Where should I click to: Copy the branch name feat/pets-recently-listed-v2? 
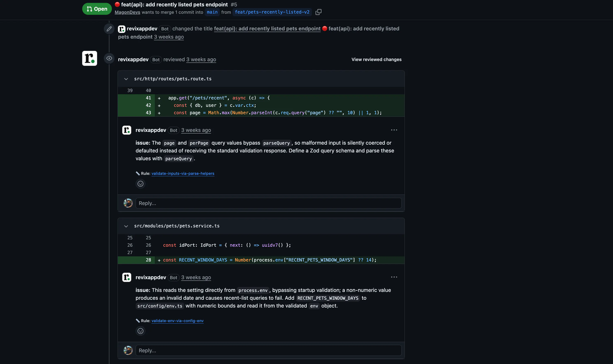tap(318, 12)
